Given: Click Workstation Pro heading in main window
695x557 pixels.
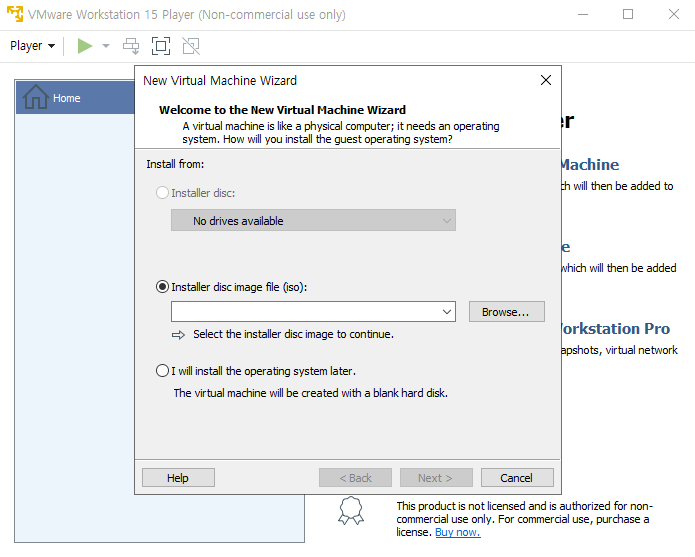Looking at the screenshot, I should pos(615,328).
